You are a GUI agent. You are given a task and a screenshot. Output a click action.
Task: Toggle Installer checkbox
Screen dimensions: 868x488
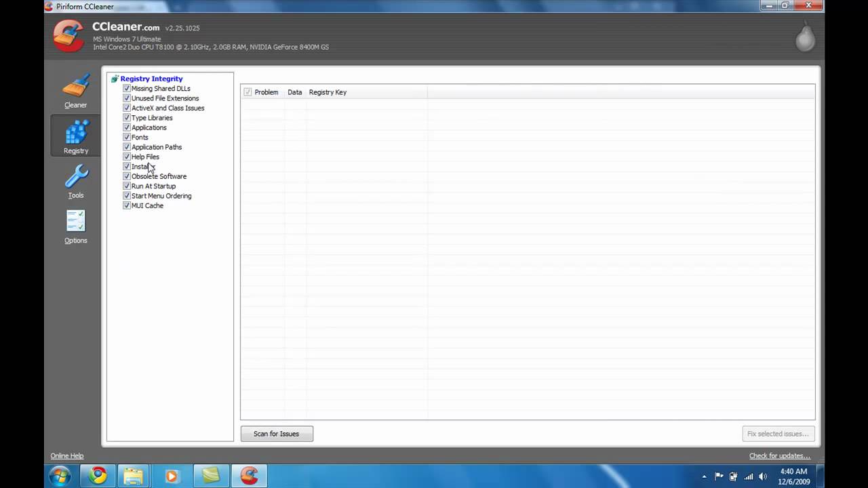tap(127, 166)
